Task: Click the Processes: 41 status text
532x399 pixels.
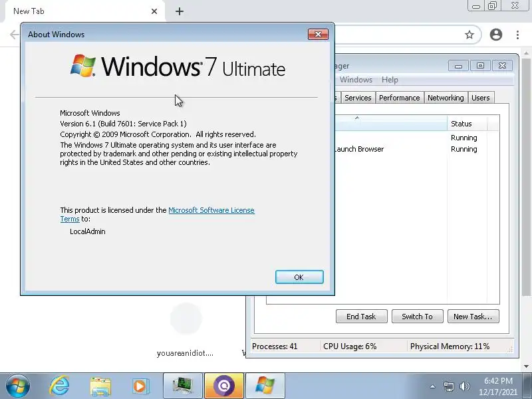Action: click(275, 346)
